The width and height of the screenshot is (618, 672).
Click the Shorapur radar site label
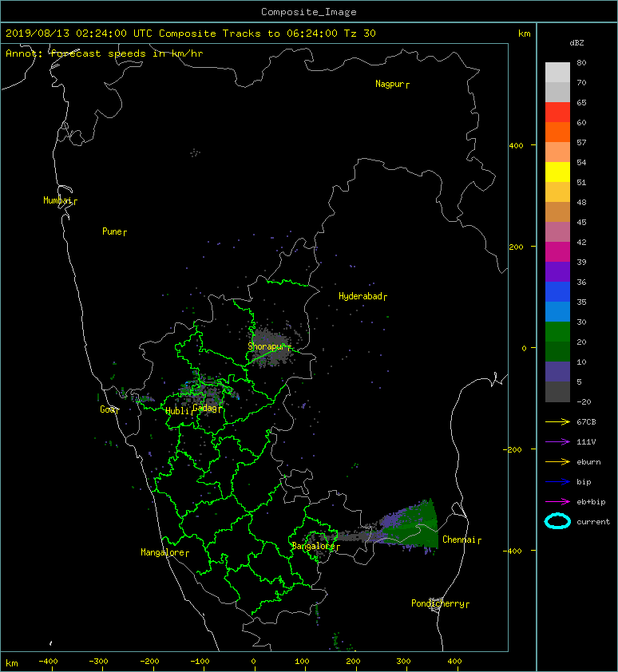269,346
